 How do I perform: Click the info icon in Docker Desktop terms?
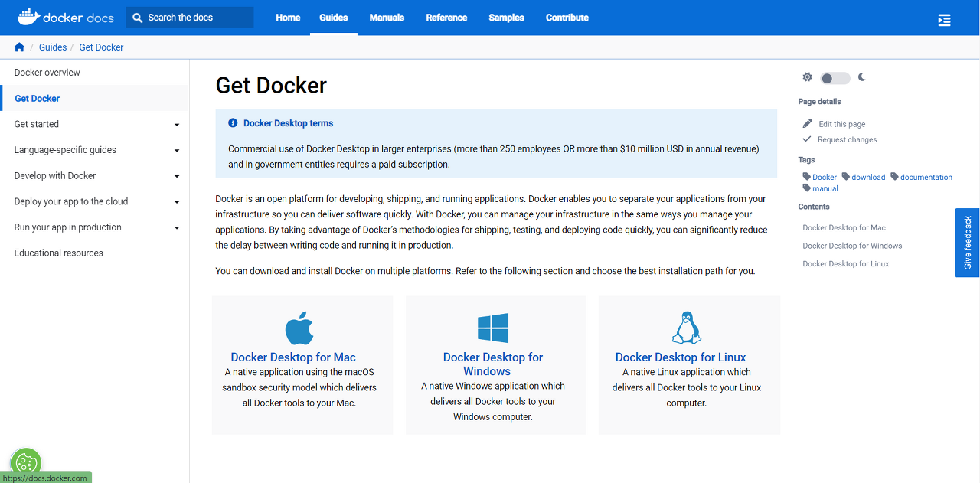[x=233, y=123]
